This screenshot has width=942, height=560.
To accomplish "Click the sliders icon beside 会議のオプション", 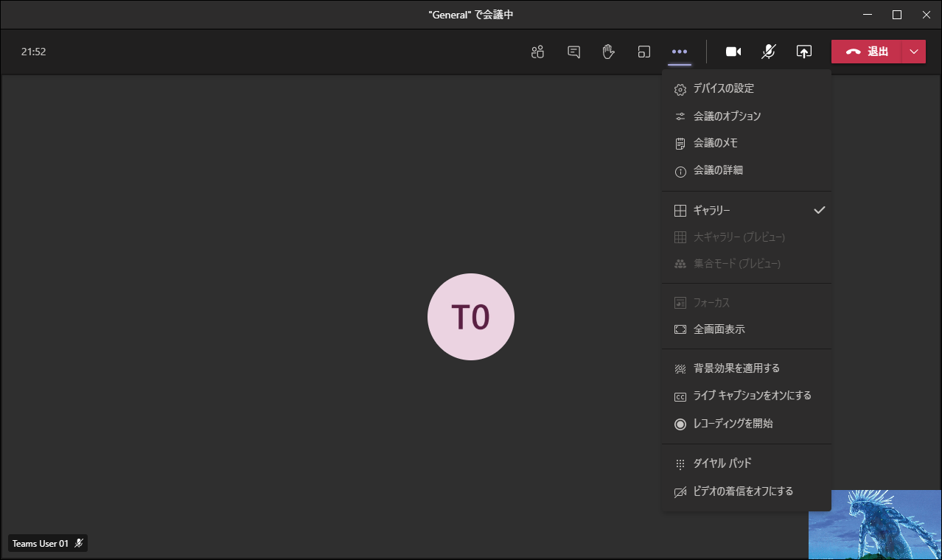I will (680, 116).
